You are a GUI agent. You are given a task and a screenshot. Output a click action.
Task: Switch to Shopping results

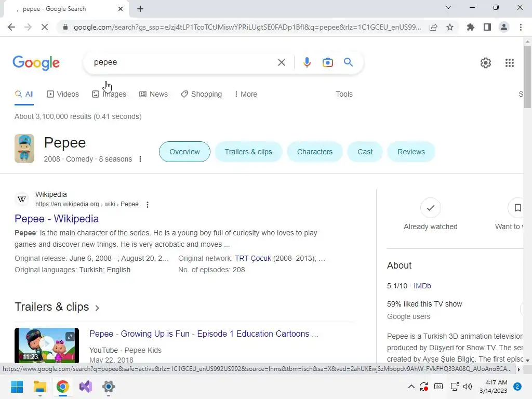pos(201,95)
